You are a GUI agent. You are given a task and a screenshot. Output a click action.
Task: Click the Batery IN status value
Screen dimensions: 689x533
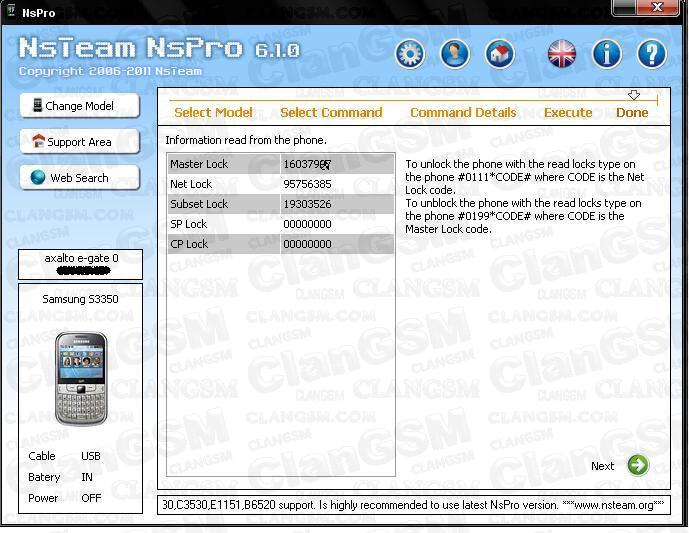pyautogui.click(x=87, y=477)
